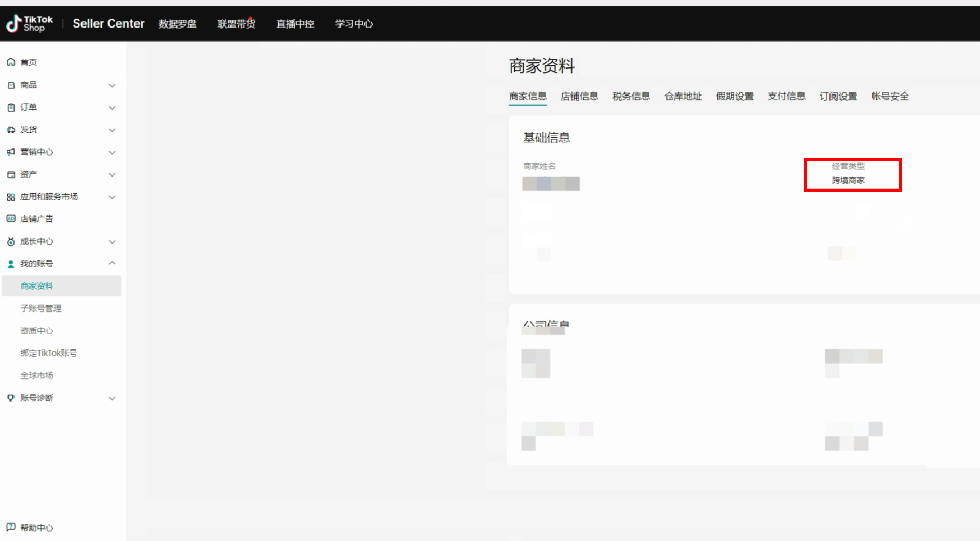The image size is (980, 541).
Task: Click the 商家资料 page heading
Action: pyautogui.click(x=542, y=66)
